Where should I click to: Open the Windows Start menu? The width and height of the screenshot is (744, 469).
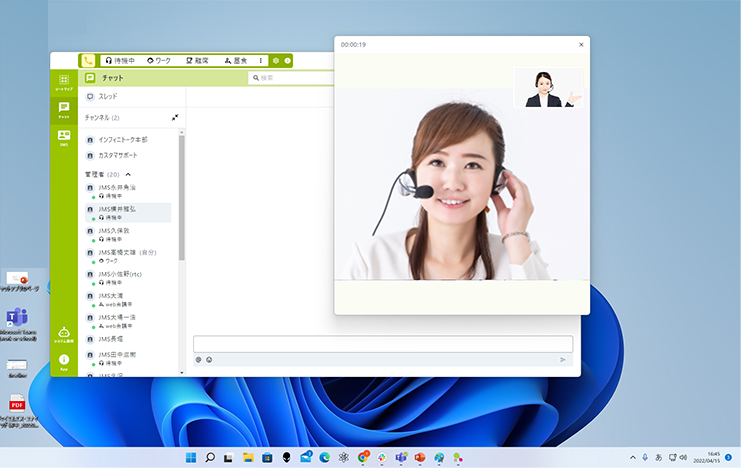point(191,458)
